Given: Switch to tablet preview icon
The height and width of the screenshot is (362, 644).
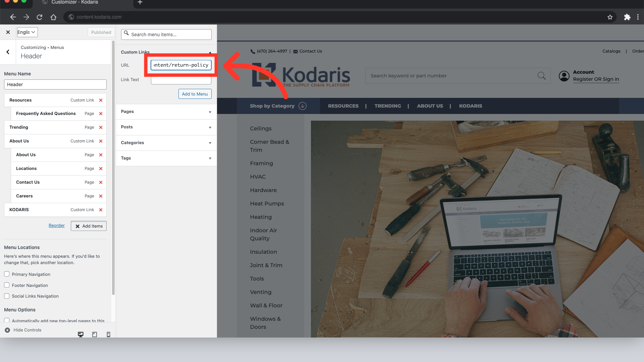Looking at the screenshot, I should (95, 334).
